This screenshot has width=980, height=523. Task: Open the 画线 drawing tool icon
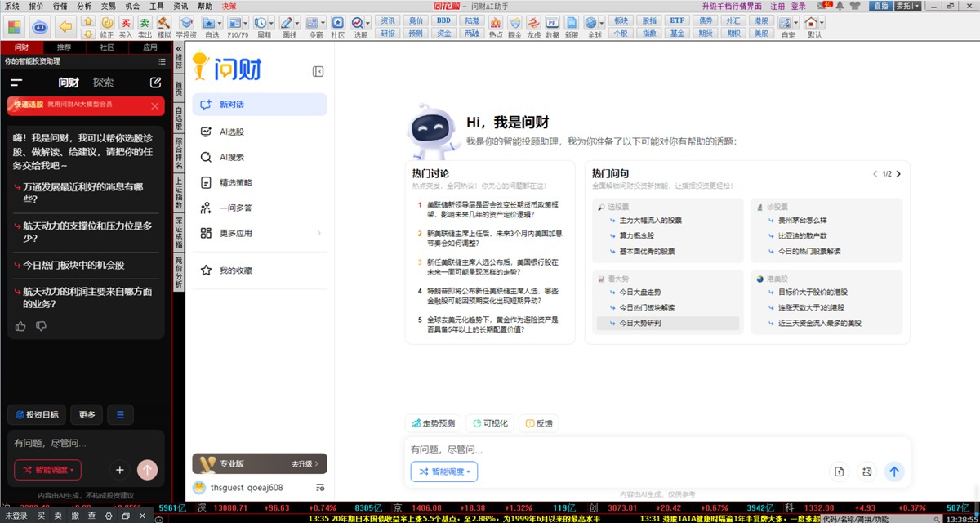[287, 23]
